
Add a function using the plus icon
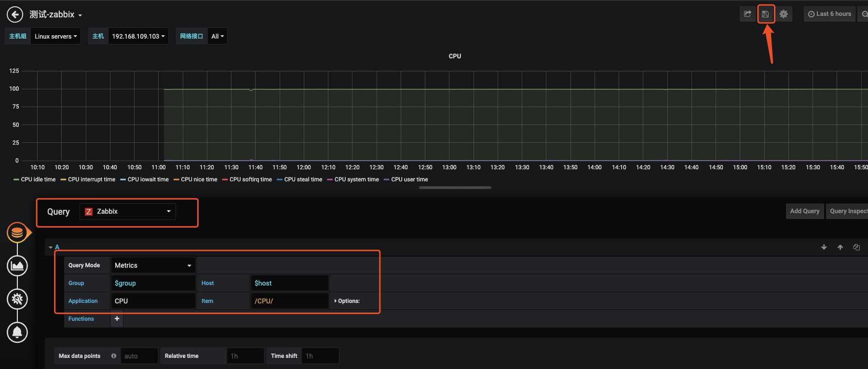117,319
